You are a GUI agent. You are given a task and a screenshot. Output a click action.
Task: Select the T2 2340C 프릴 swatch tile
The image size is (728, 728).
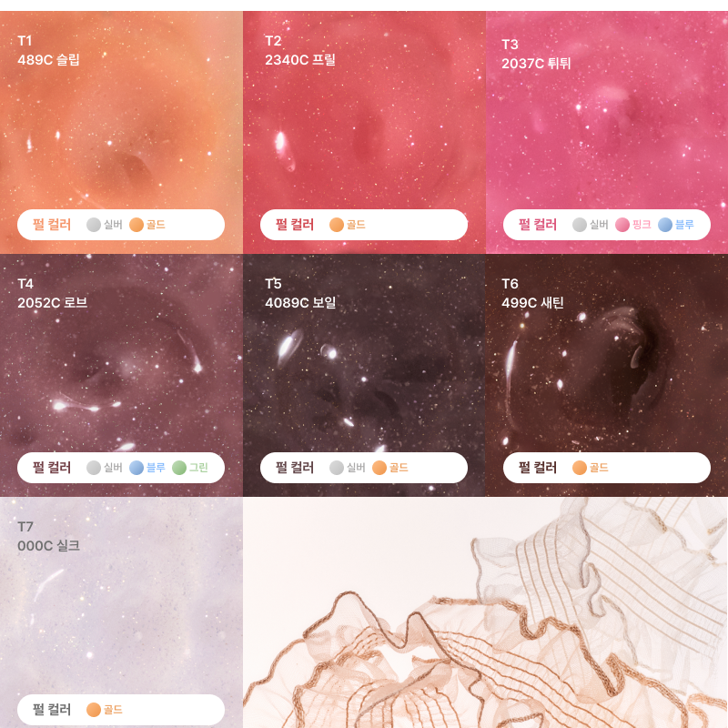pos(364,132)
